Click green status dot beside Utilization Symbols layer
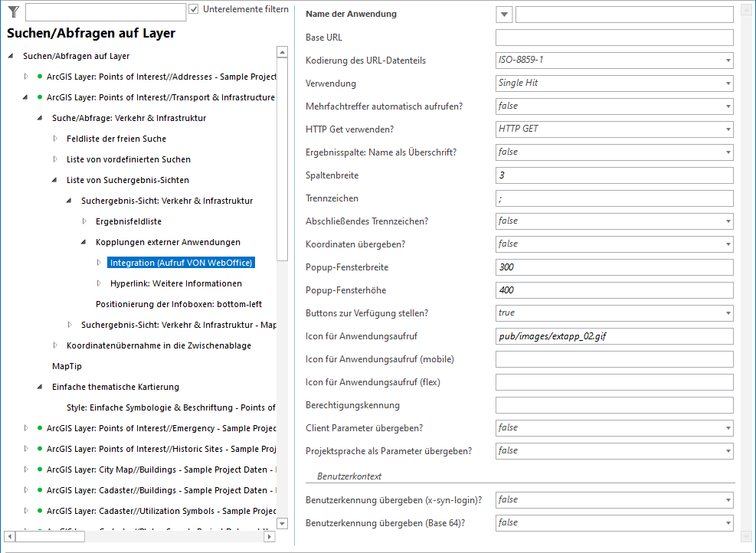756x553 pixels. coord(38,511)
